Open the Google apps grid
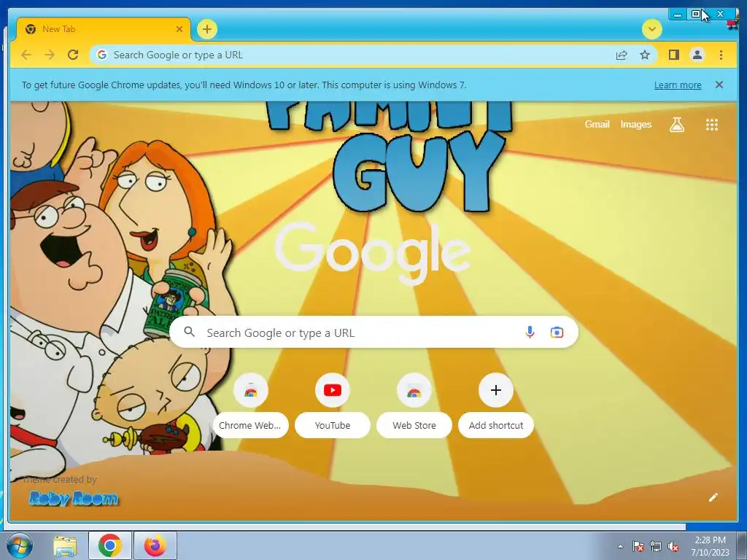 (712, 125)
